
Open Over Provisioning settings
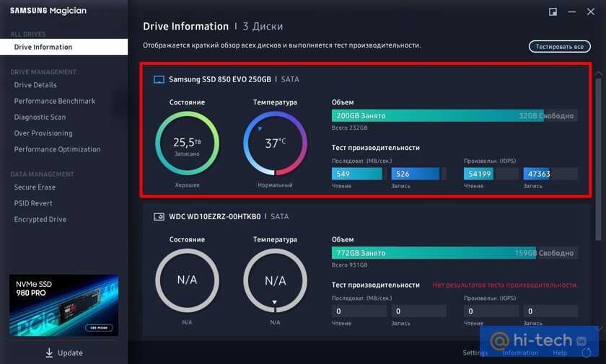coord(43,133)
